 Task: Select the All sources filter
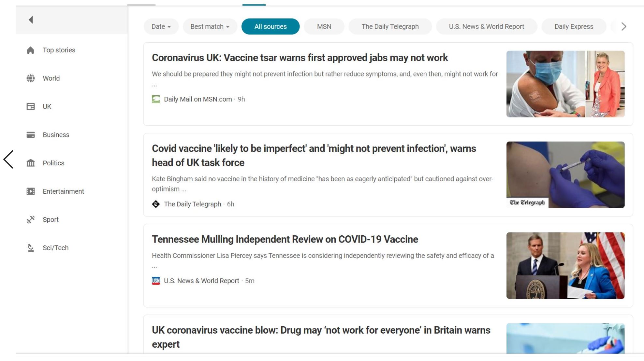click(x=271, y=27)
